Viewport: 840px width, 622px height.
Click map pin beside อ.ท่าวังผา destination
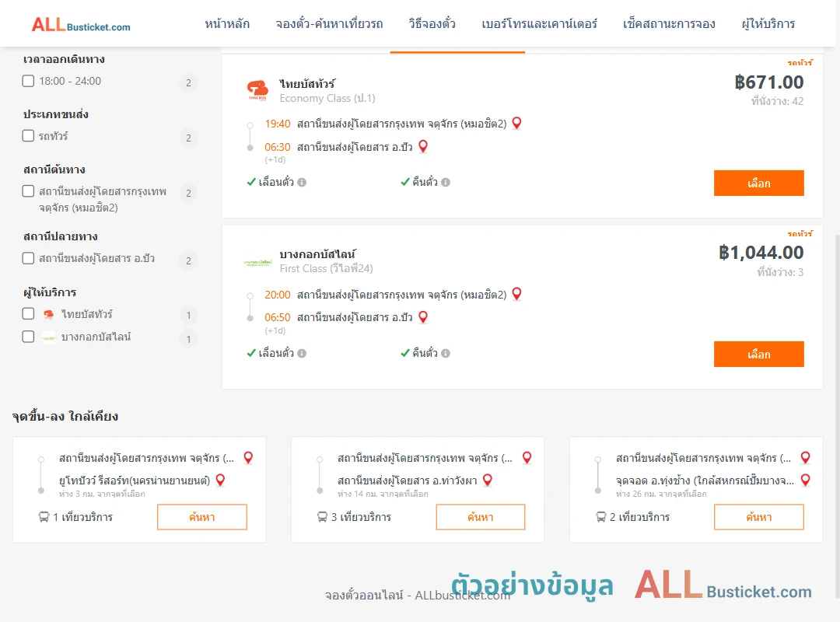(x=488, y=480)
